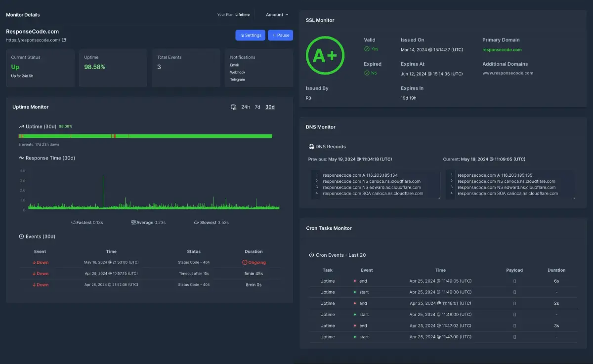Open the responsecode.com primary domain link

click(x=502, y=49)
